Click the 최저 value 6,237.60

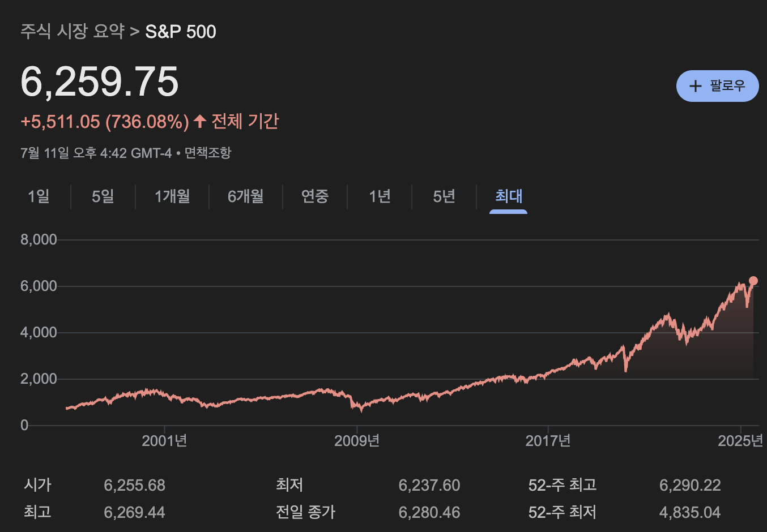click(x=429, y=485)
